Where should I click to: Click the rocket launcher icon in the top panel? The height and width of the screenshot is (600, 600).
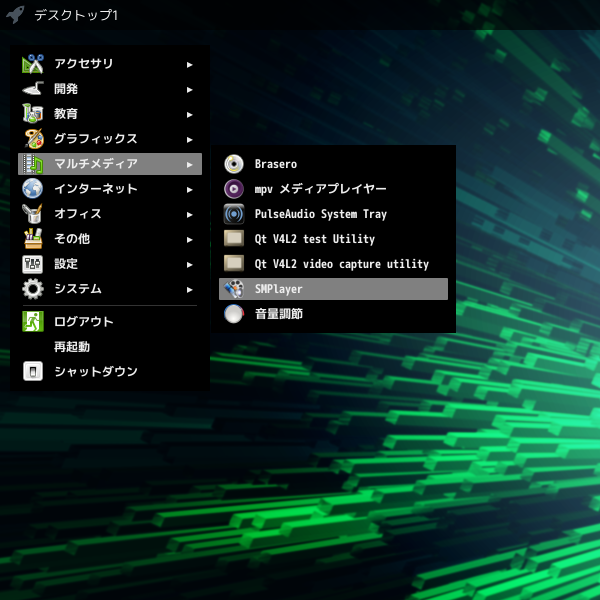click(x=15, y=15)
